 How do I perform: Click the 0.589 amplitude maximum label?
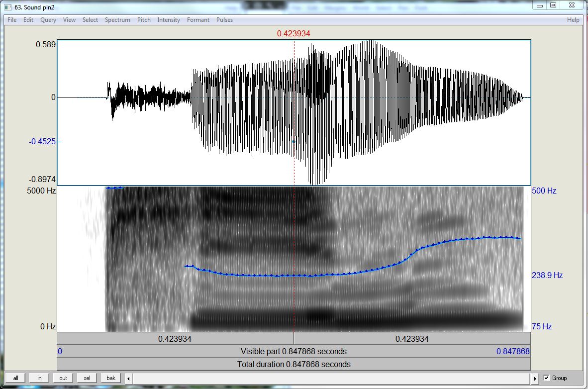coord(46,44)
